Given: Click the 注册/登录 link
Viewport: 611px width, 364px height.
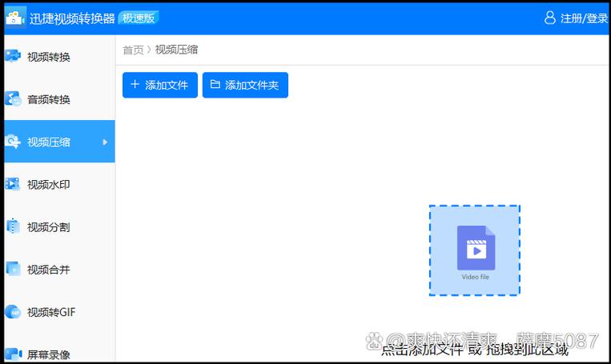Looking at the screenshot, I should coord(584,18).
